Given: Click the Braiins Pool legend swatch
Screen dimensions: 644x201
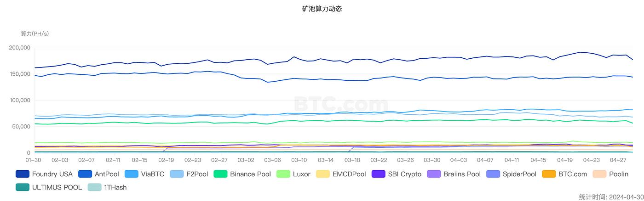Looking at the screenshot, I should [x=435, y=174].
